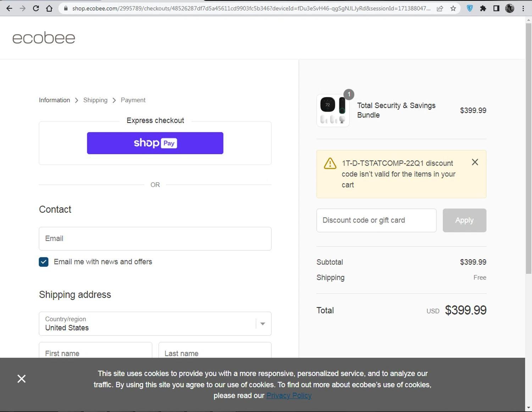532x412 pixels.
Task: Uncheck Email me with news and offers
Action: click(x=44, y=262)
